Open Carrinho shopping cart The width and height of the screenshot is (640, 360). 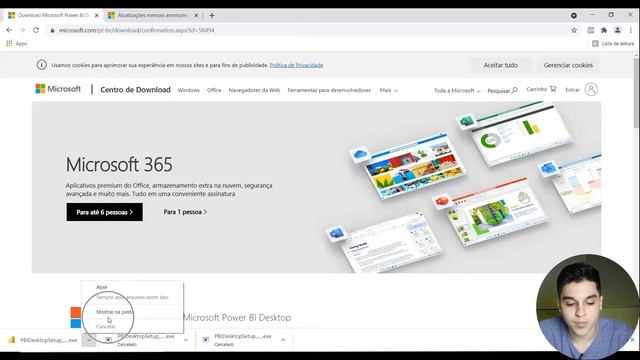pyautogui.click(x=541, y=89)
